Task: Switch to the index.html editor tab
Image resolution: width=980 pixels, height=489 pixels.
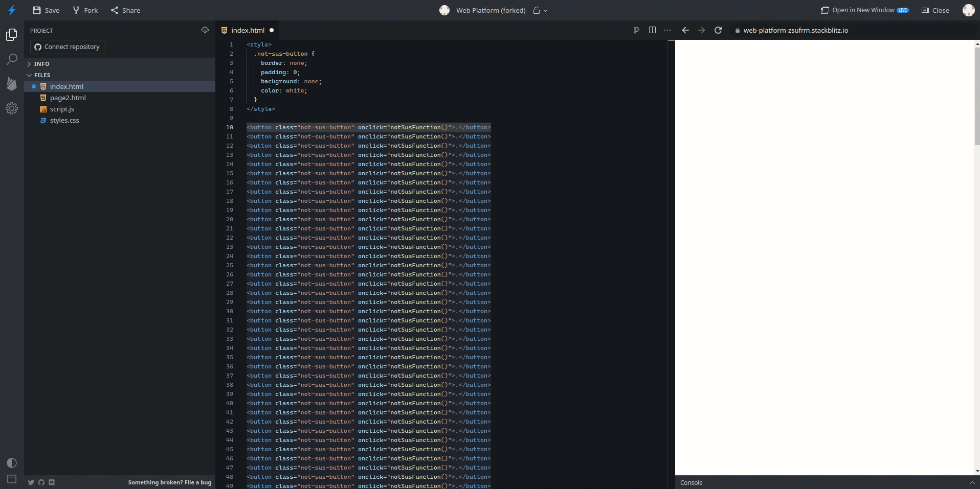Action: click(247, 30)
